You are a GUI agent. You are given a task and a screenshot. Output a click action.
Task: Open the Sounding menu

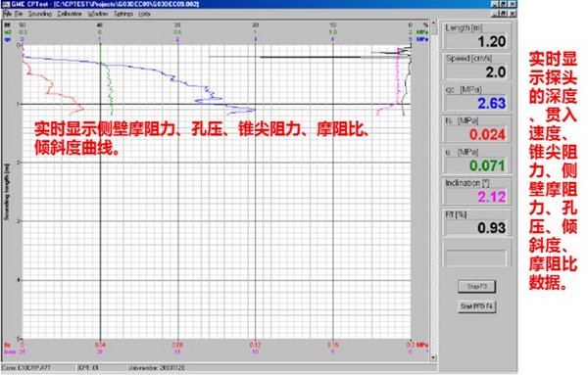pyautogui.click(x=40, y=14)
